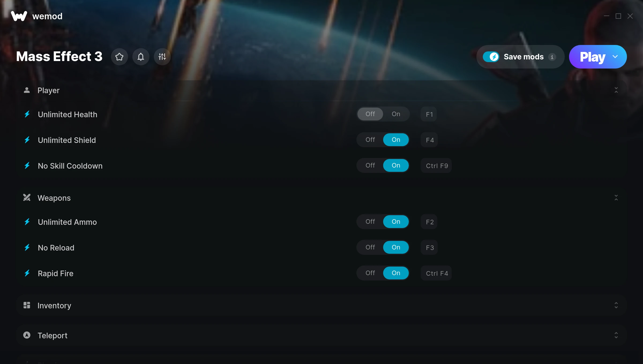Image resolution: width=643 pixels, height=364 pixels.
Task: Expand the Inventory section
Action: (x=616, y=305)
